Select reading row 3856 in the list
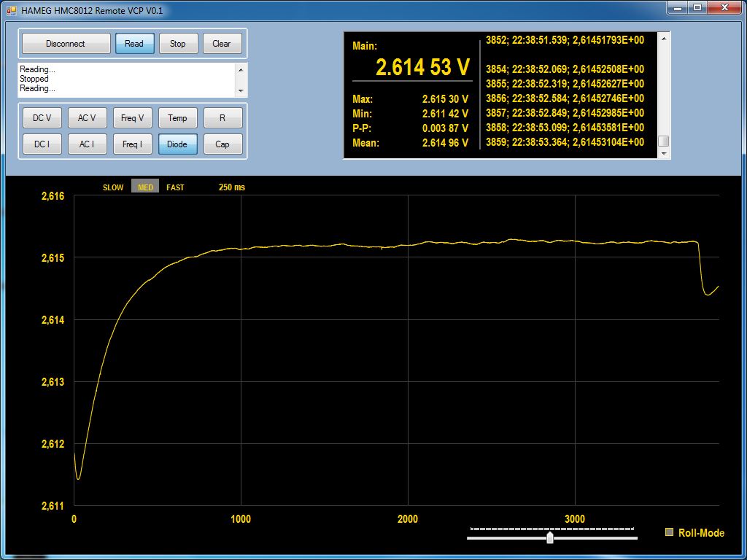 565,98
